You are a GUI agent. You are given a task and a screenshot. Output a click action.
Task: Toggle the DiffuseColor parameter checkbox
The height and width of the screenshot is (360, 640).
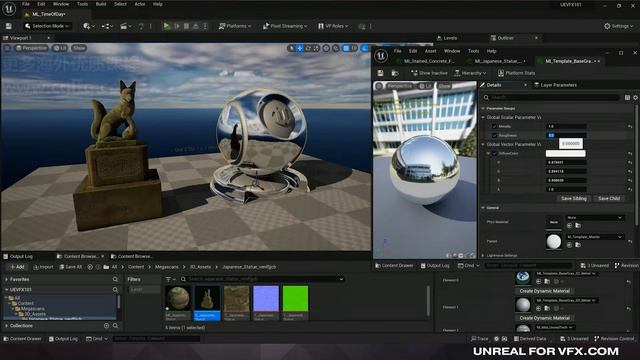tap(494, 153)
